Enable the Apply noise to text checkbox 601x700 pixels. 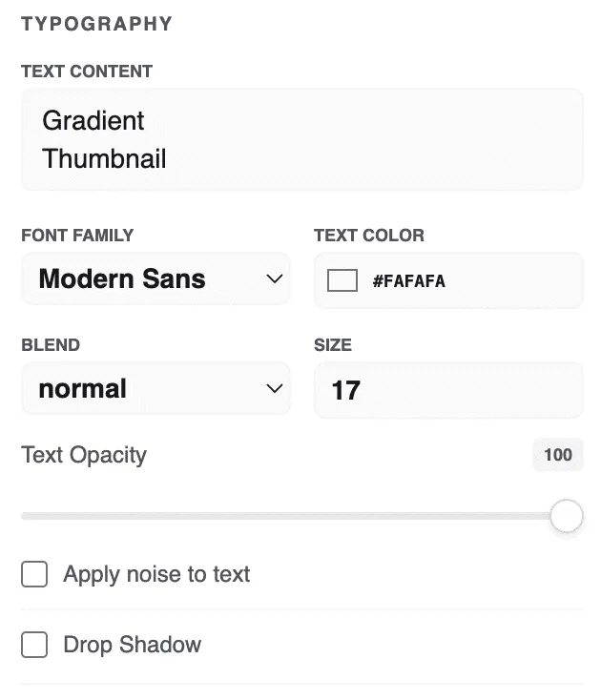tap(34, 574)
